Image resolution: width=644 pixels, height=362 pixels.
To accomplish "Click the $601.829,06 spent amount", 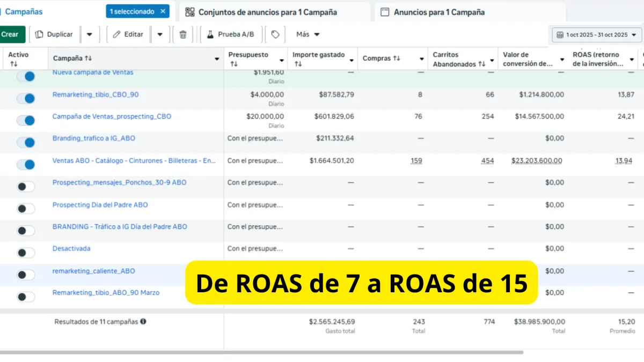I will 334,116.
